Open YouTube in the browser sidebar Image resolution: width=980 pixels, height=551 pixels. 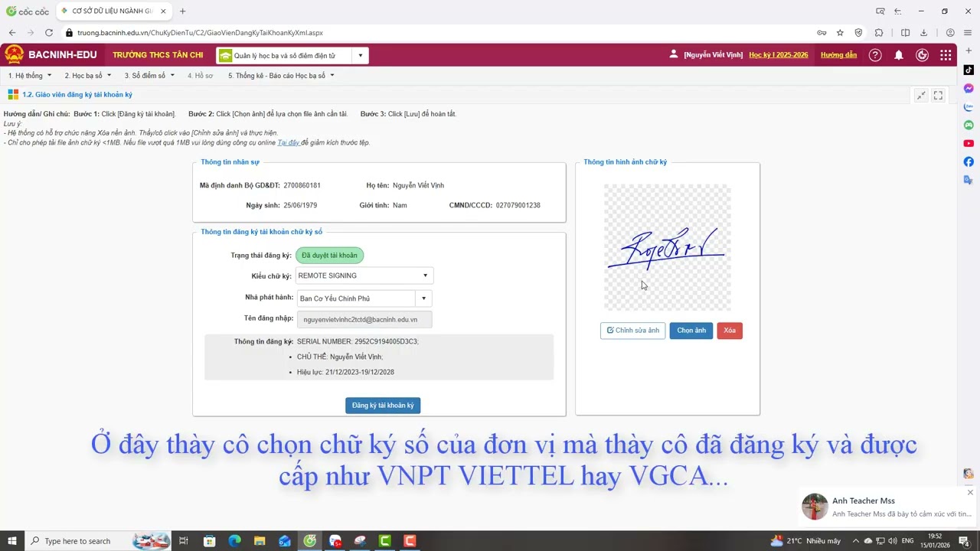point(969,143)
